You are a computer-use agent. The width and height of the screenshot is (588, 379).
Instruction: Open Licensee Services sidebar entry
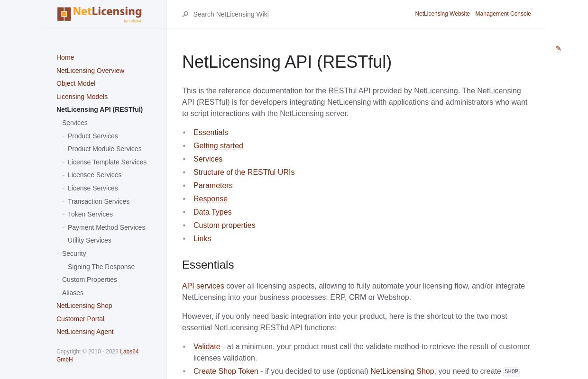point(95,175)
